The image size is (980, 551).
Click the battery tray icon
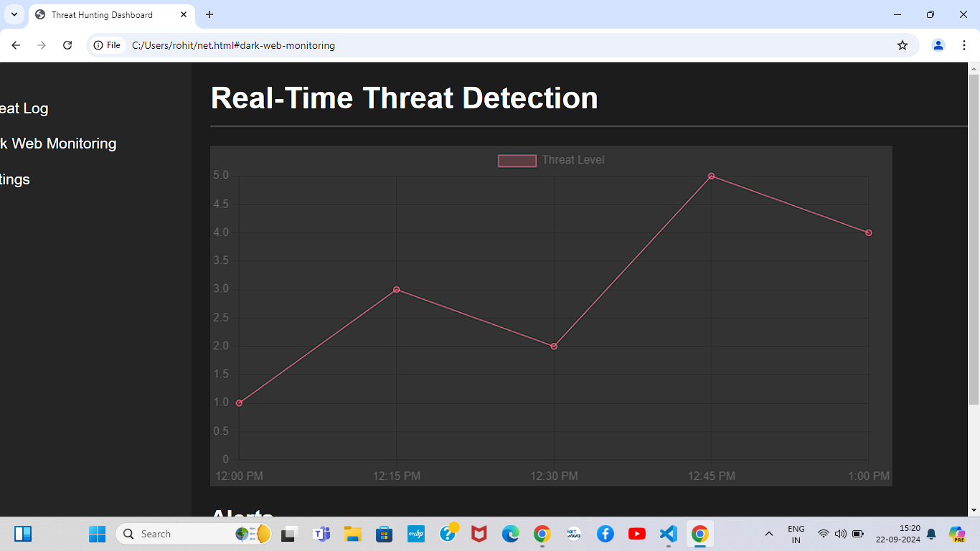click(858, 534)
